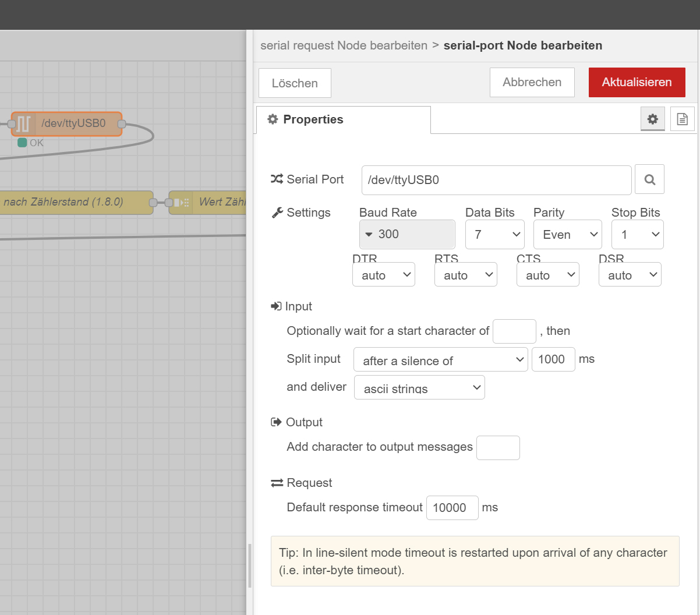Change the Stop Bits selection
This screenshot has height=615, width=700.
pos(637,234)
